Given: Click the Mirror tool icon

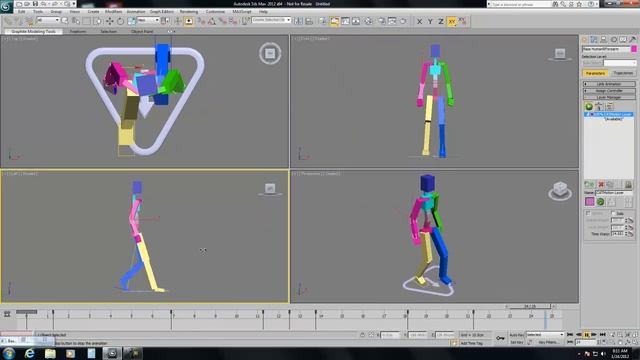Looking at the screenshot, I should pyautogui.click(x=298, y=21).
